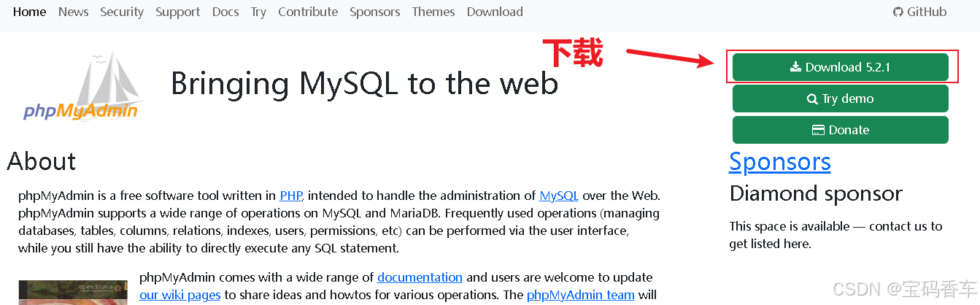Click the Diamond sponsor heading
The image size is (980, 305).
[x=816, y=193]
